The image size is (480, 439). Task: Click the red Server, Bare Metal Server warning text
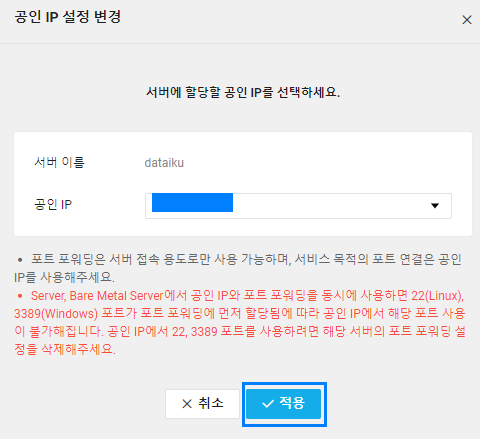[x=240, y=322]
